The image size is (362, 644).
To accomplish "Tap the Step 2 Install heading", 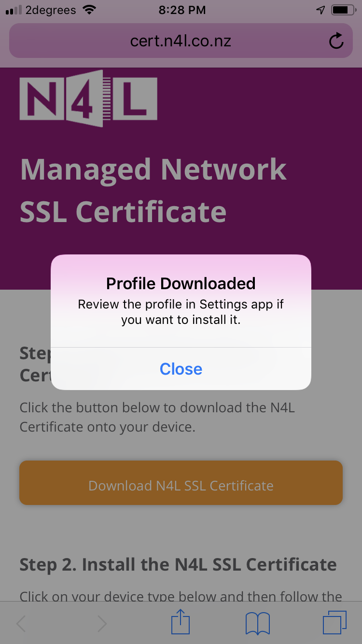I will click(178, 564).
